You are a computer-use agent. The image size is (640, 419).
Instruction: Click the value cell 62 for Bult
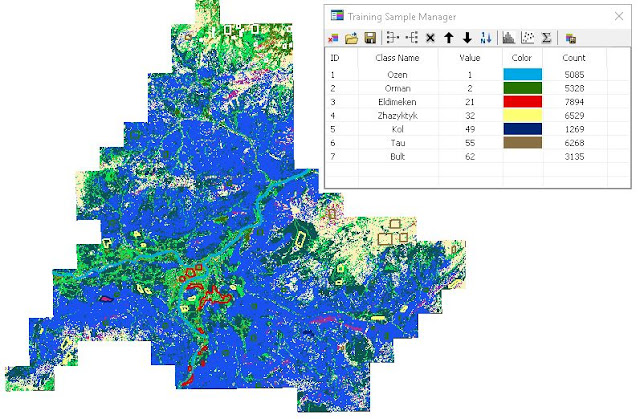pos(470,156)
